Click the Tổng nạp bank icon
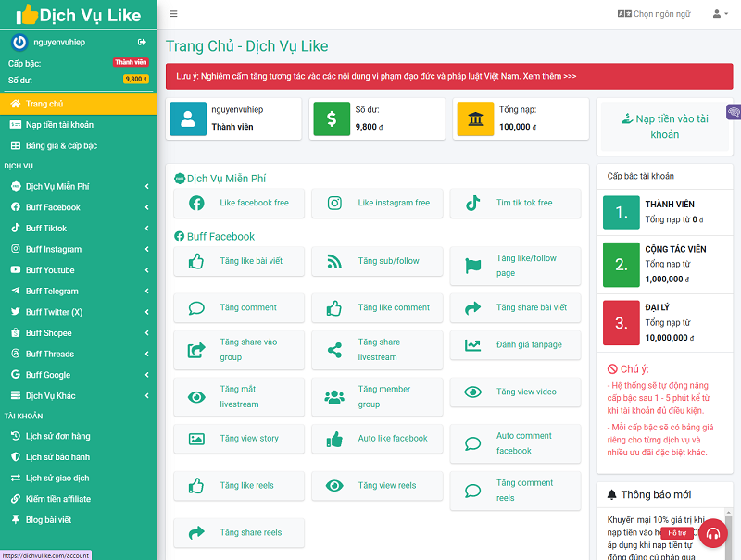Viewport: 741px width, 560px height. pyautogui.click(x=475, y=119)
